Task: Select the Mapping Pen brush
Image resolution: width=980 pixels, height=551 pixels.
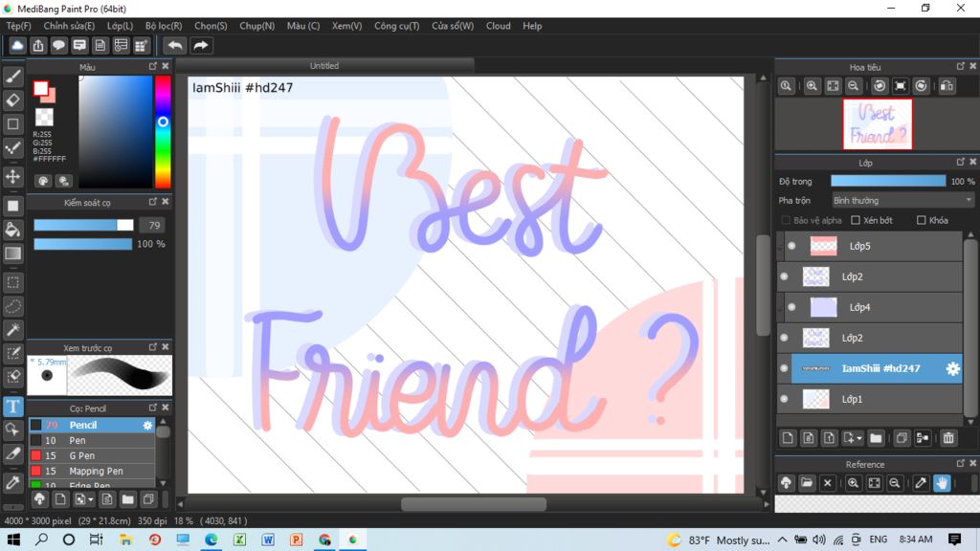Action: [92, 471]
